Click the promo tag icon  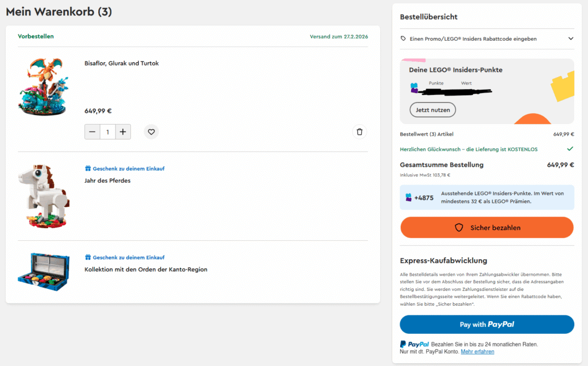coord(404,38)
